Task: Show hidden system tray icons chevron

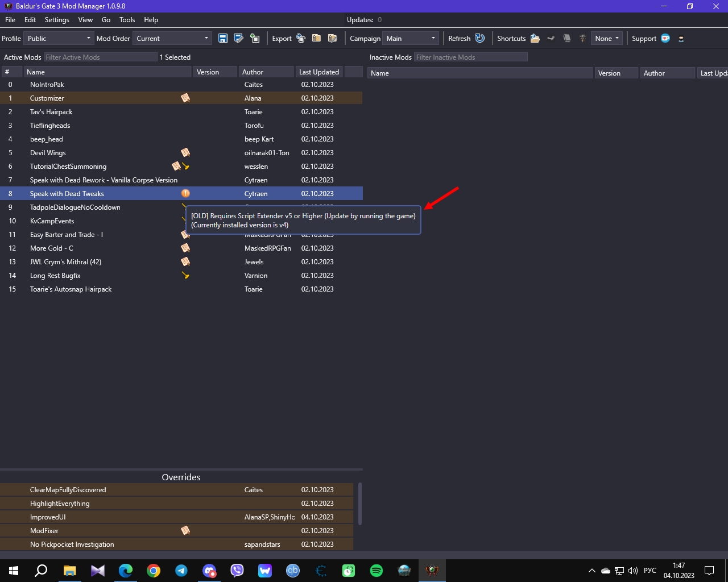Action: point(592,571)
